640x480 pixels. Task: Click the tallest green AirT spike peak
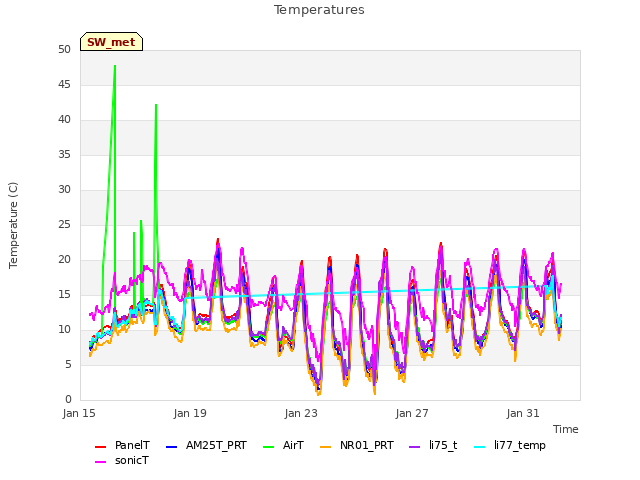click(115, 66)
